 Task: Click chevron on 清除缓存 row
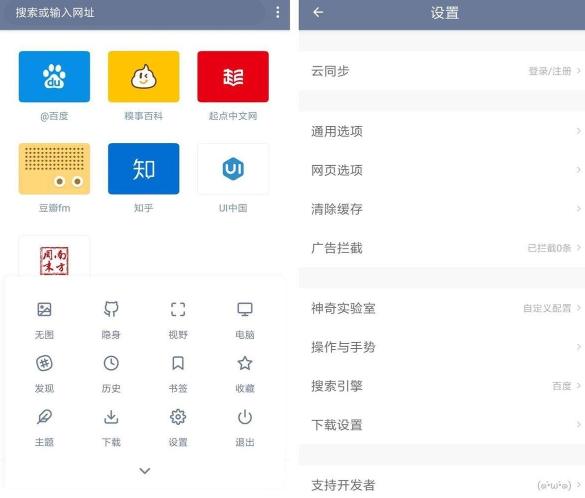(578, 209)
